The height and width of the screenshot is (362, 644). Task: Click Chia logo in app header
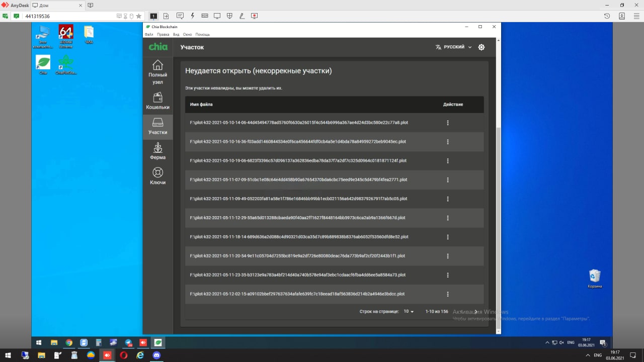point(158,47)
